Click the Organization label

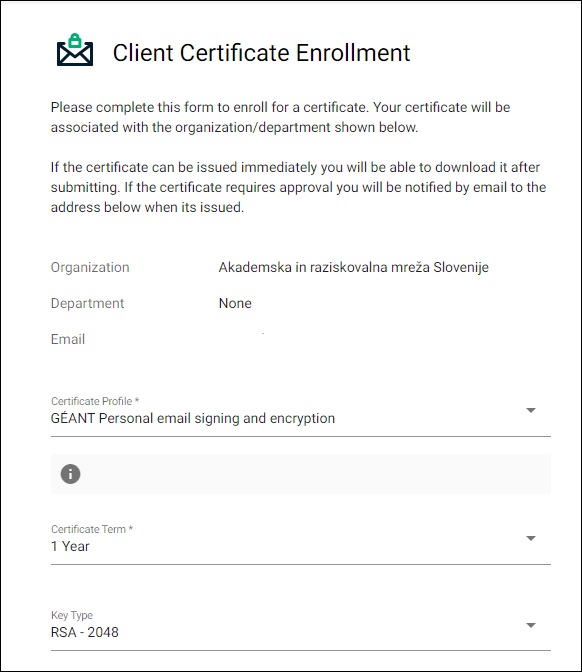click(x=90, y=267)
